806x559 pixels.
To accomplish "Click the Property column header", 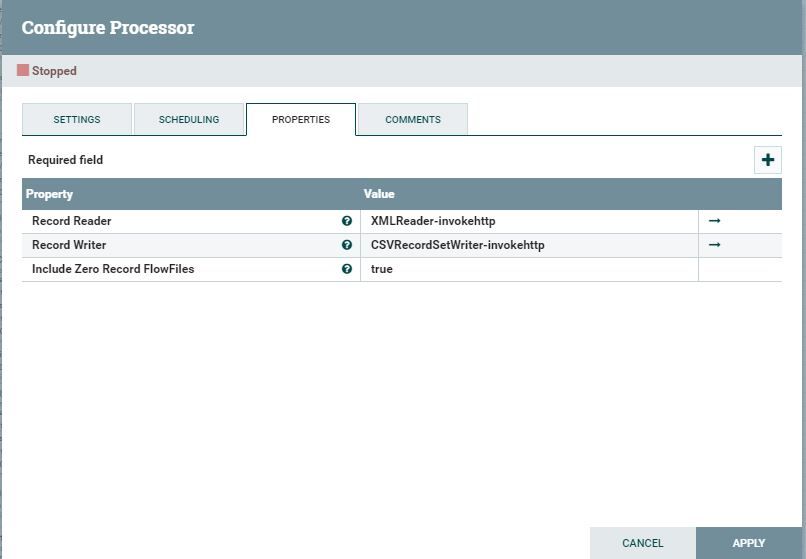I will tap(49, 194).
